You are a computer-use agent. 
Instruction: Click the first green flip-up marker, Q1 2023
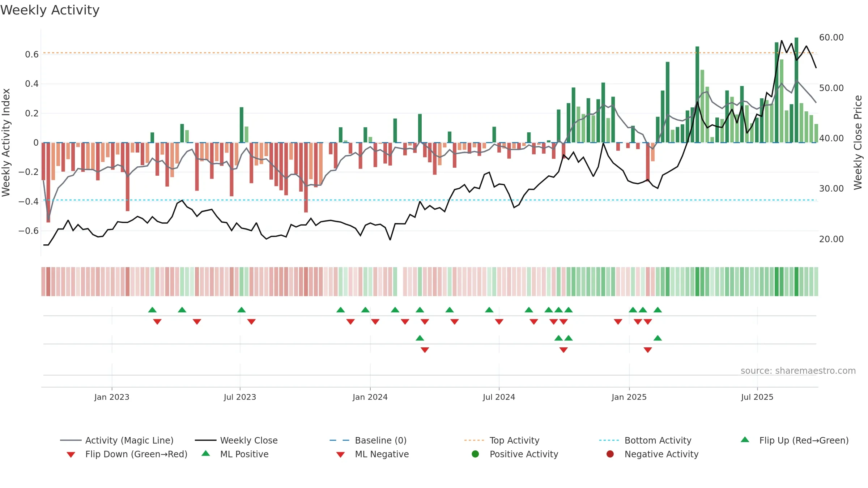(x=152, y=310)
